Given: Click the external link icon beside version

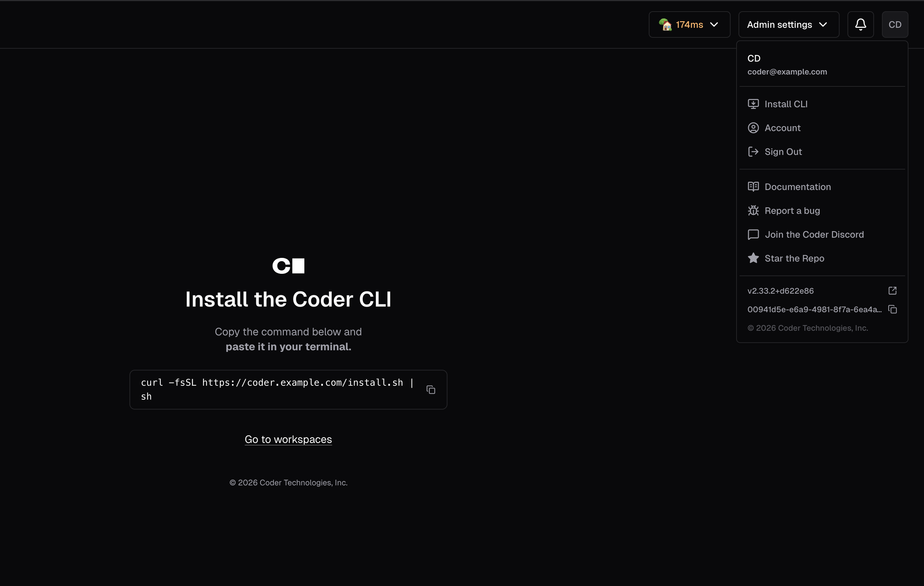Looking at the screenshot, I should pos(892,291).
